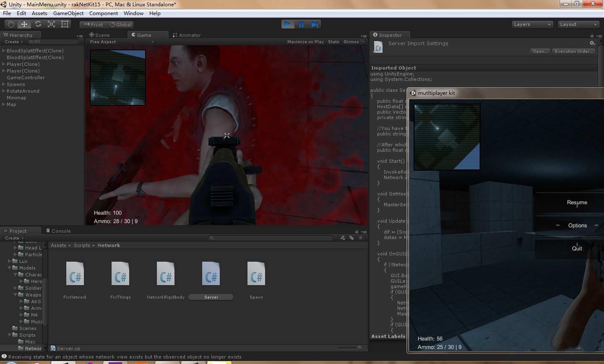This screenshot has width=604, height=364.
Task: Click the search by label filter icon
Action: [351, 238]
